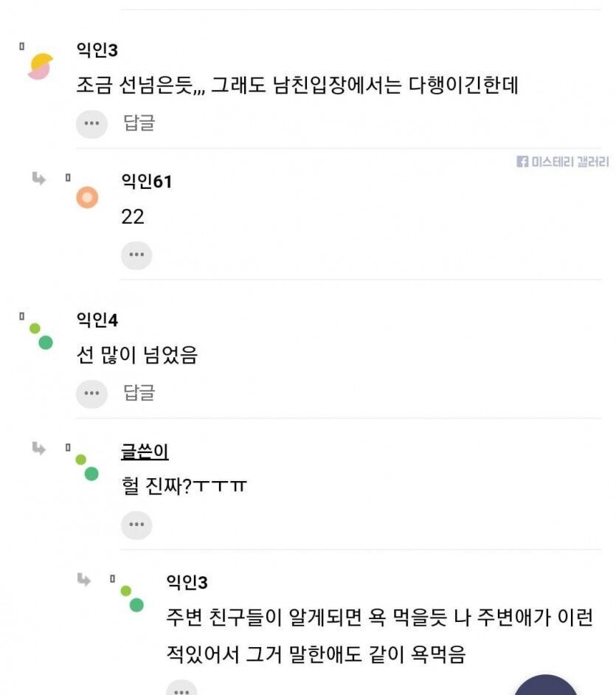The height and width of the screenshot is (695, 616).
Task: Click the small marker icon beside 글쓴이's name
Action: click(x=68, y=446)
